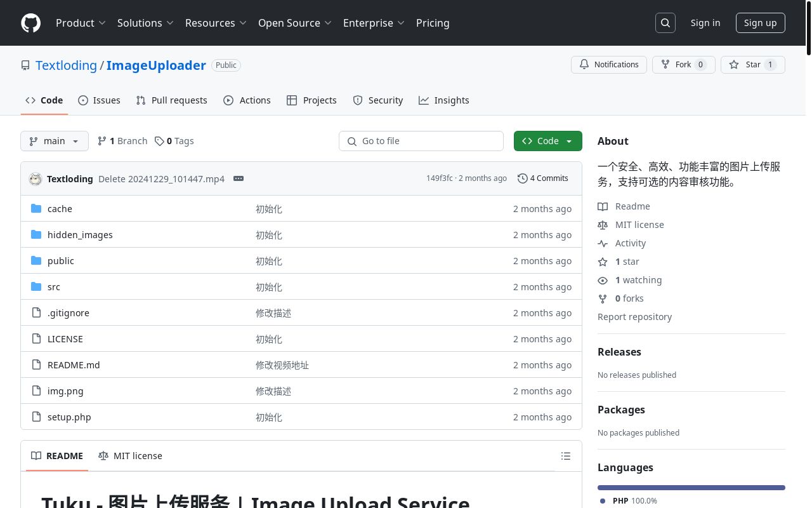Click the cache folder icon

pos(36,209)
